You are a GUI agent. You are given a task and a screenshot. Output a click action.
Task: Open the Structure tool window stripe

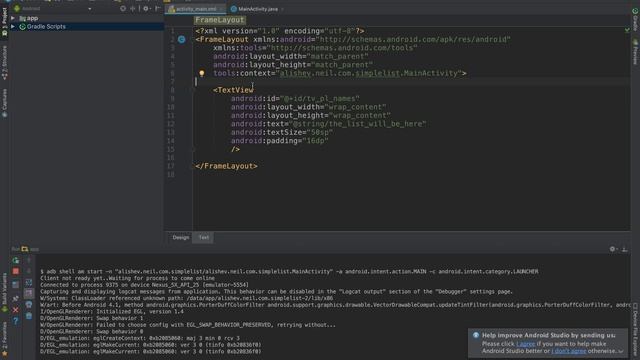point(4,62)
